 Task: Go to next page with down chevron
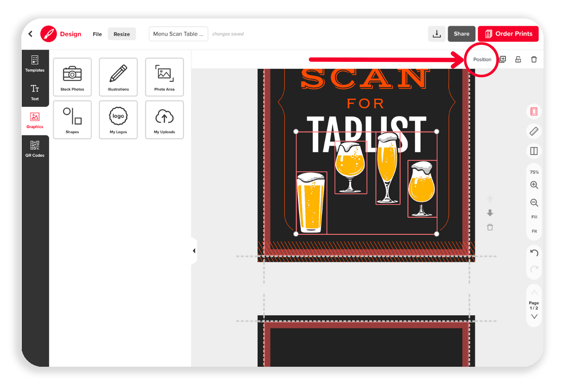click(534, 317)
